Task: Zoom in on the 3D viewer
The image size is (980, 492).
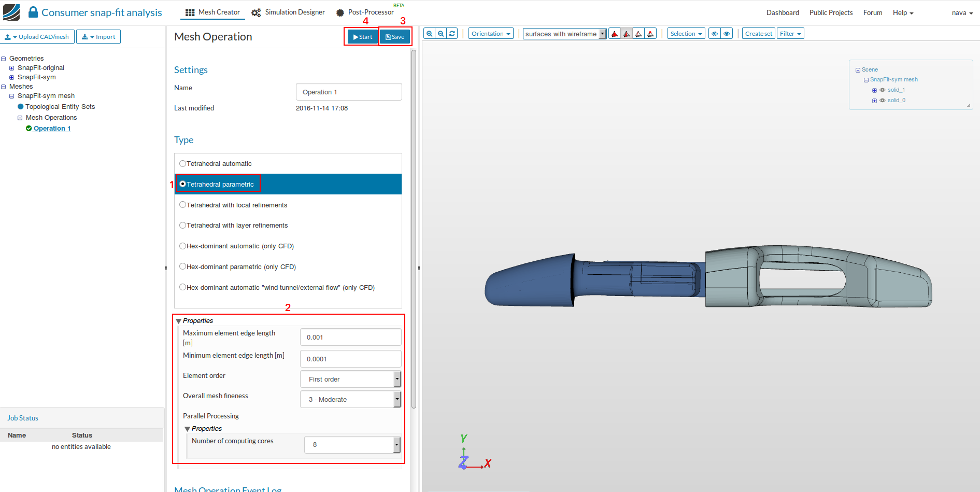Action: coord(429,34)
